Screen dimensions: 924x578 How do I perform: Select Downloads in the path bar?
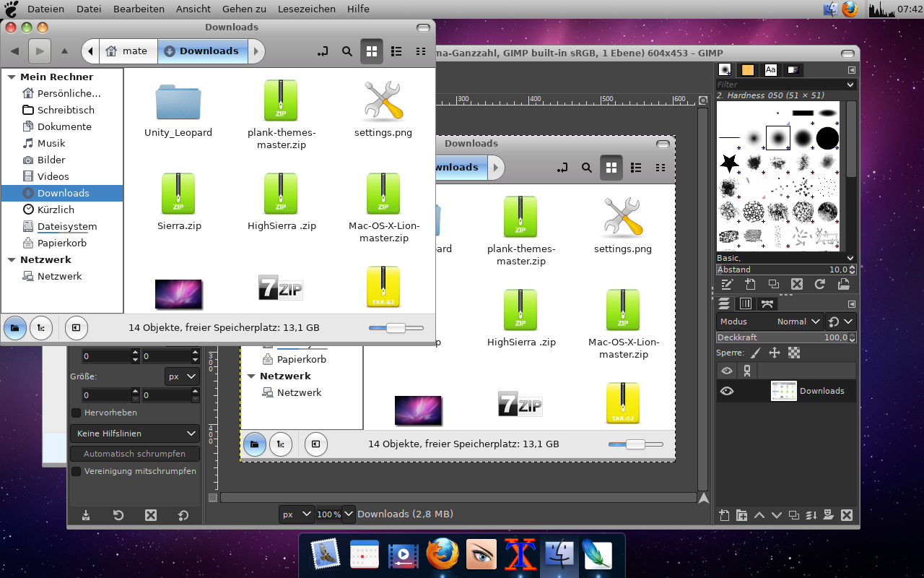tap(202, 51)
